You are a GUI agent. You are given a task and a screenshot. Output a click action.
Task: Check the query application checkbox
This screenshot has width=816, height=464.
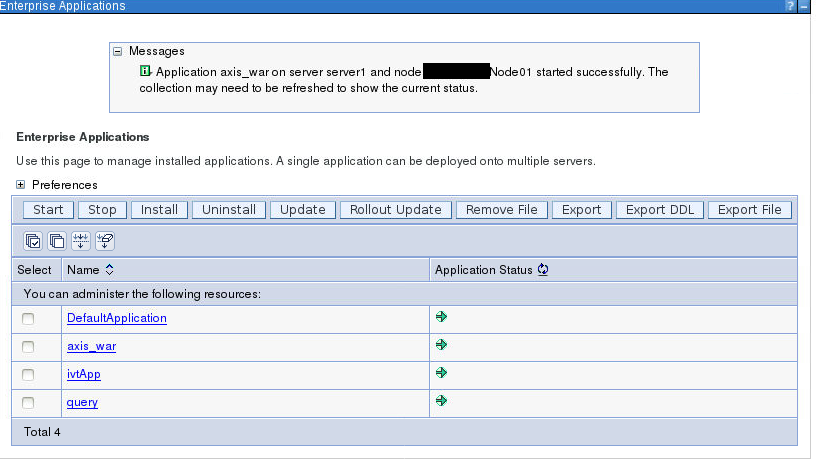click(28, 403)
